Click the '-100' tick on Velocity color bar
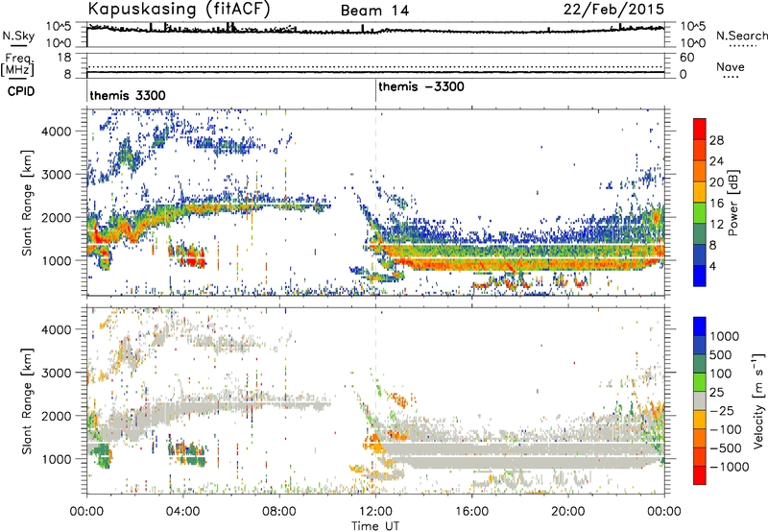768x532 pixels. click(726, 429)
